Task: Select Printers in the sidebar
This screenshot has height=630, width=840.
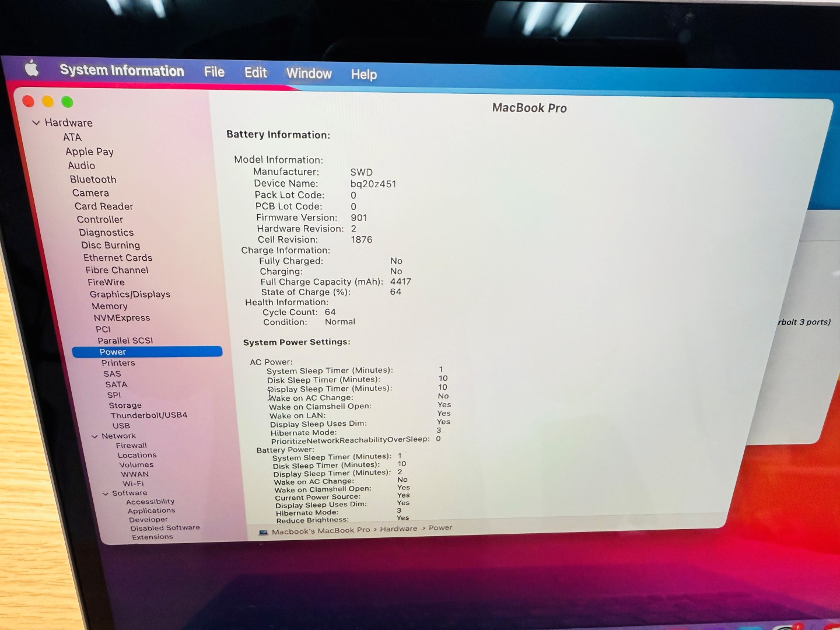Action: point(118,363)
